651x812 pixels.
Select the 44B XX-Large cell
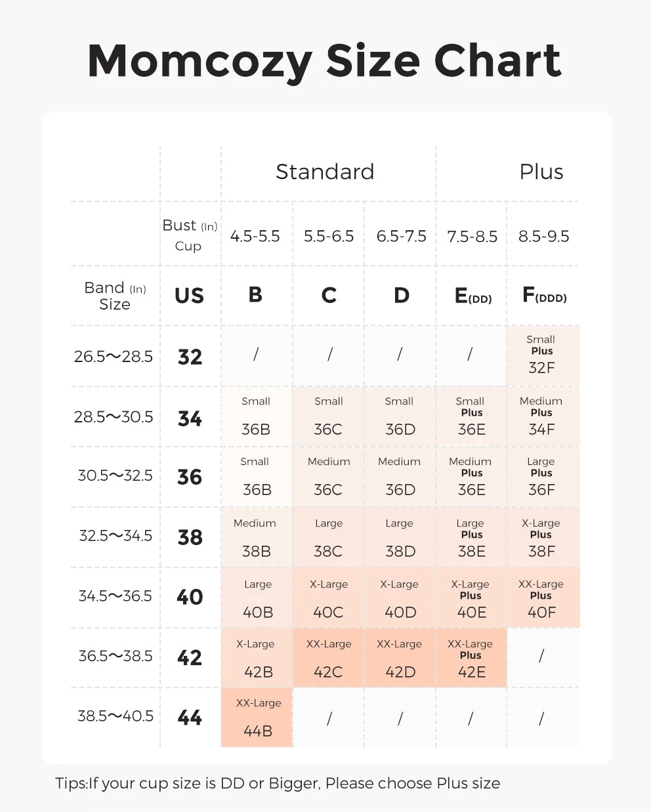pos(257,718)
